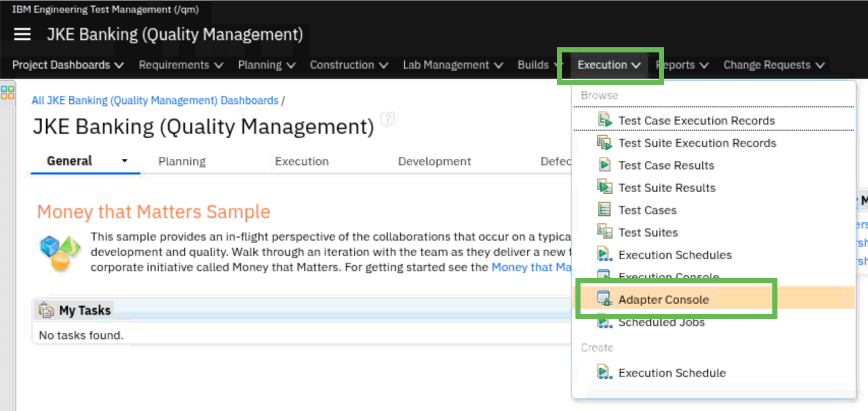The image size is (868, 411).
Task: Click the Adapter Console icon
Action: click(604, 299)
